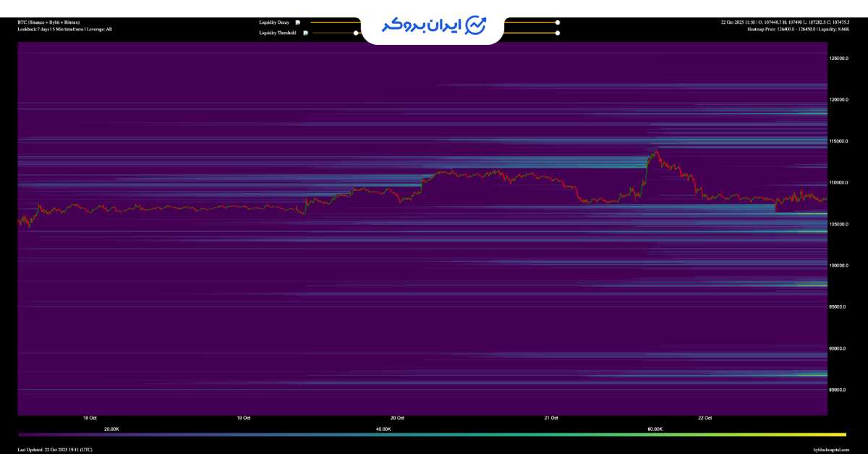This screenshot has width=868, height=454.
Task: Click the 115000.0 price axis label
Action: pyautogui.click(x=838, y=142)
